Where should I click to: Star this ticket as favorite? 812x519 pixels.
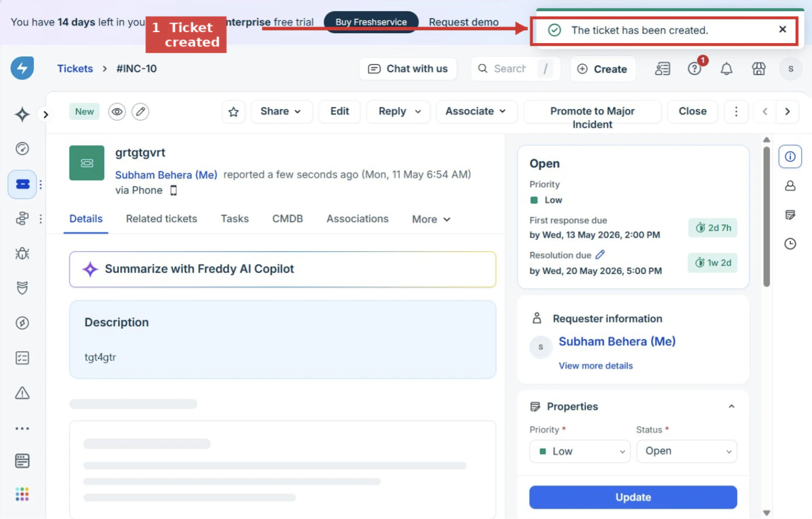[234, 112]
